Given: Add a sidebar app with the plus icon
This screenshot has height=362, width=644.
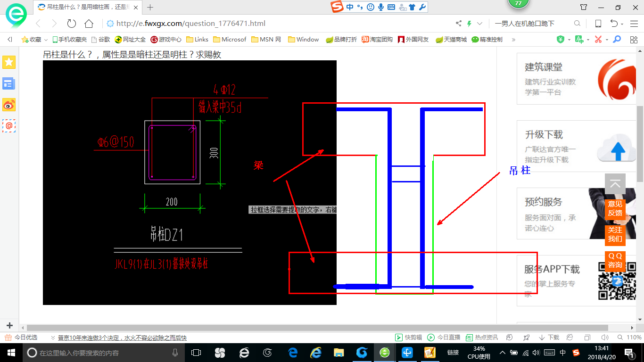Looking at the screenshot, I should pos(9,326).
